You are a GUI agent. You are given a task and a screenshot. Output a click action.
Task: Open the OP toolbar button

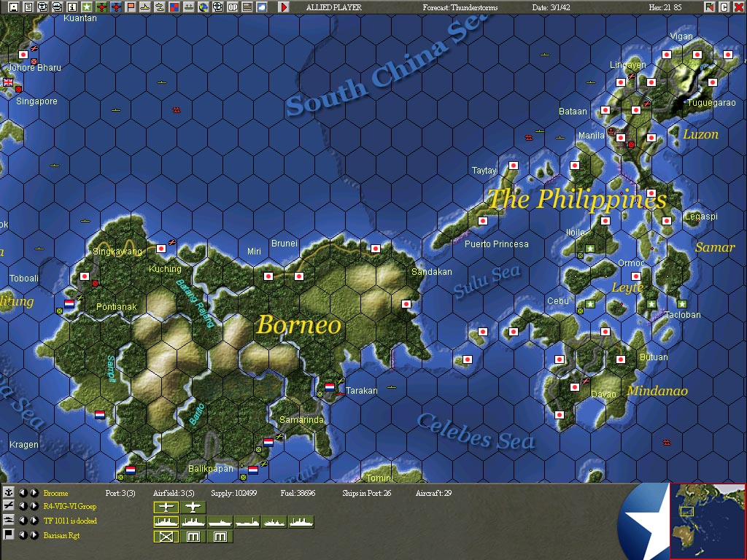coord(233,7)
